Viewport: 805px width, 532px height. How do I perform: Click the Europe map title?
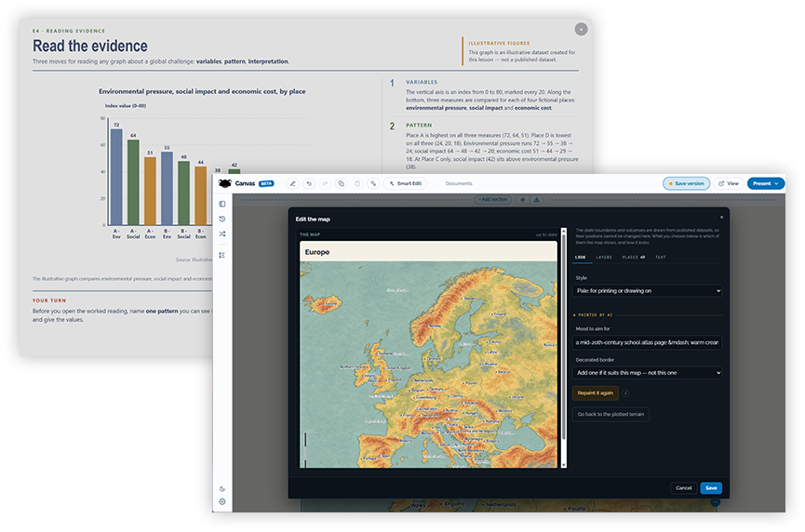[317, 252]
